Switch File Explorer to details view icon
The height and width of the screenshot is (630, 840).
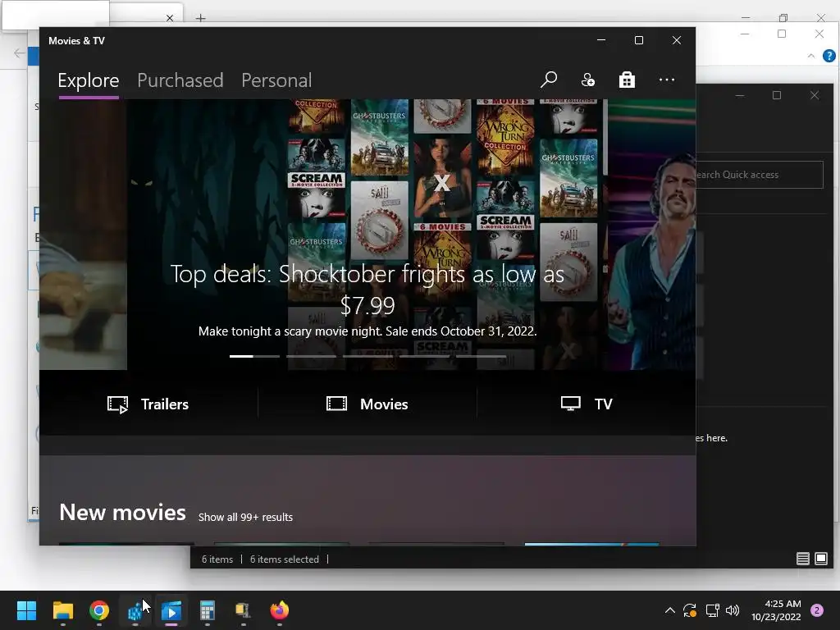(x=802, y=559)
